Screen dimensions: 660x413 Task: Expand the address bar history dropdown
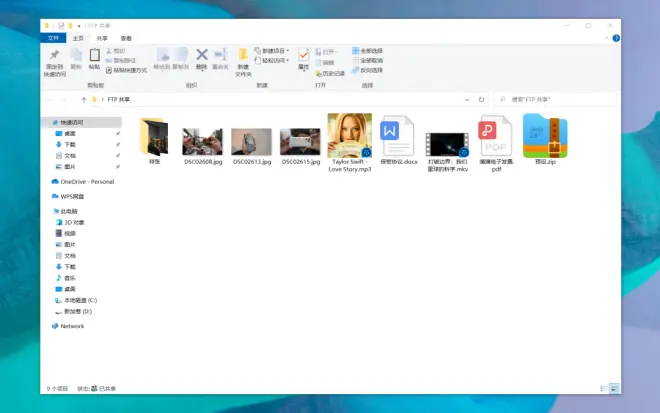(467, 100)
